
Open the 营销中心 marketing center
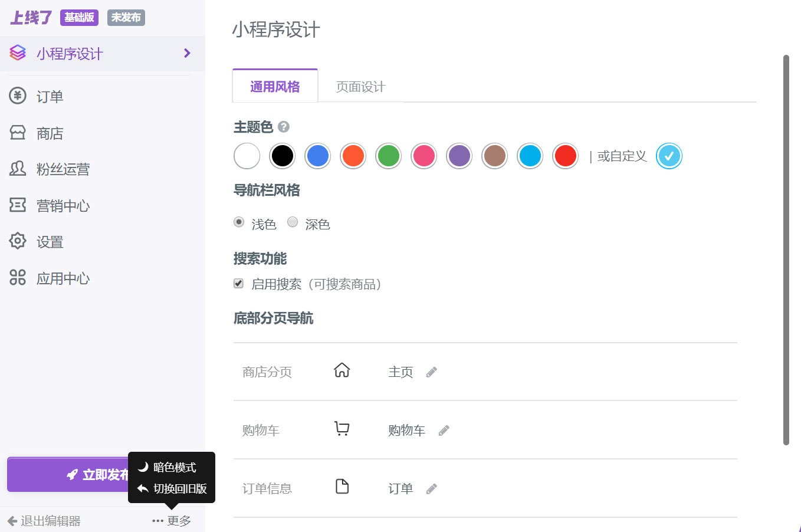(x=63, y=205)
